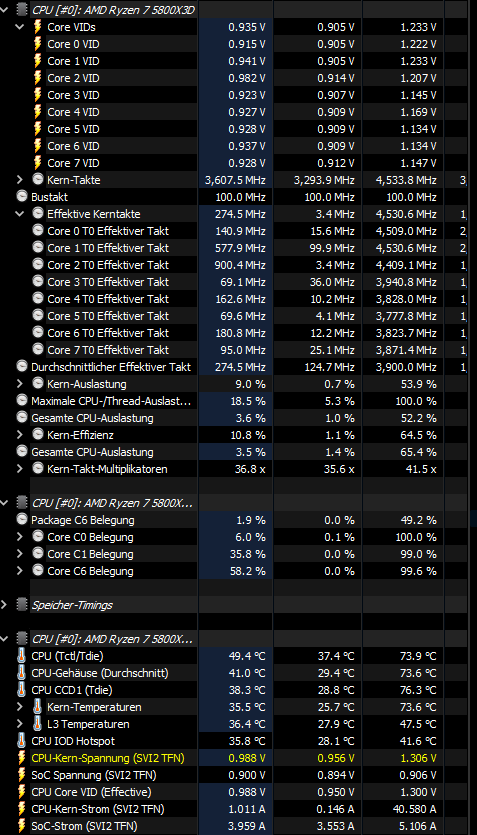Image resolution: width=477 pixels, height=835 pixels.
Task: Click the lightning icon of Core 4 VID
Action: [x=37, y=112]
